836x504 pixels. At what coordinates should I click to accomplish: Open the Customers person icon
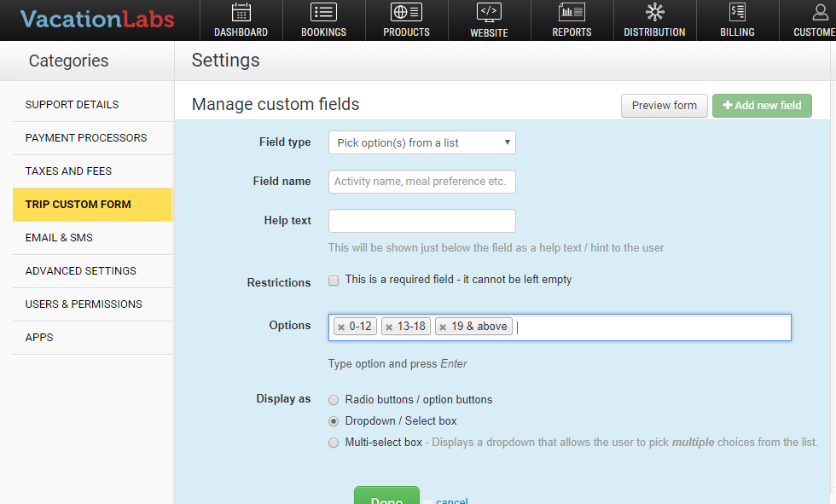818,14
